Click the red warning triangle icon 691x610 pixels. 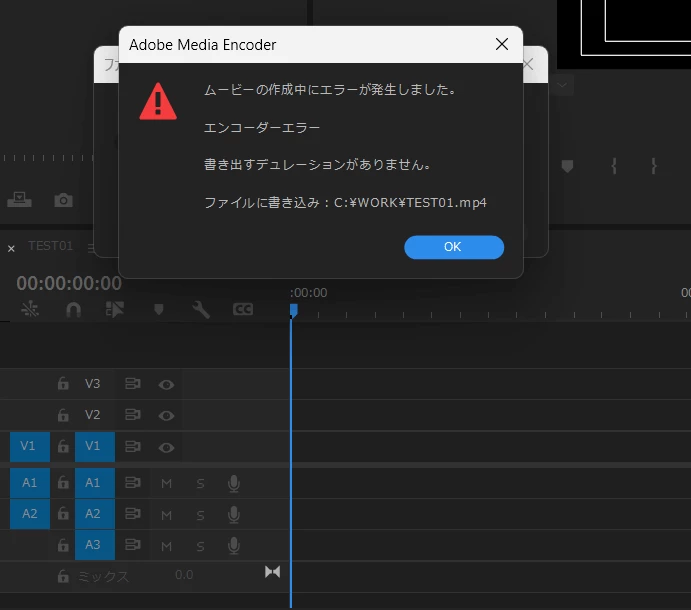click(158, 101)
